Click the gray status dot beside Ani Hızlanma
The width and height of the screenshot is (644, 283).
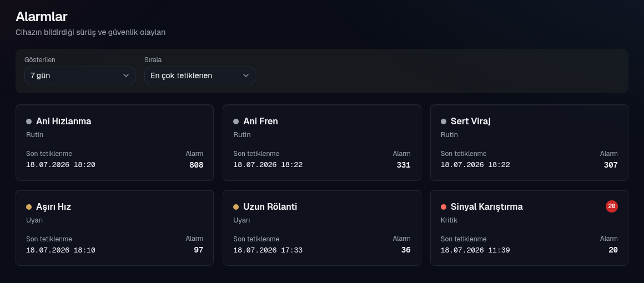point(29,122)
